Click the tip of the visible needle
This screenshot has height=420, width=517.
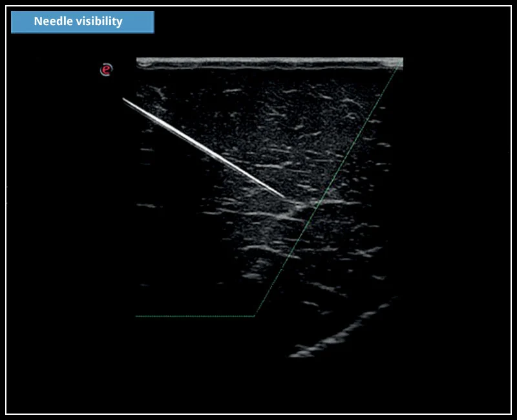pyautogui.click(x=284, y=196)
